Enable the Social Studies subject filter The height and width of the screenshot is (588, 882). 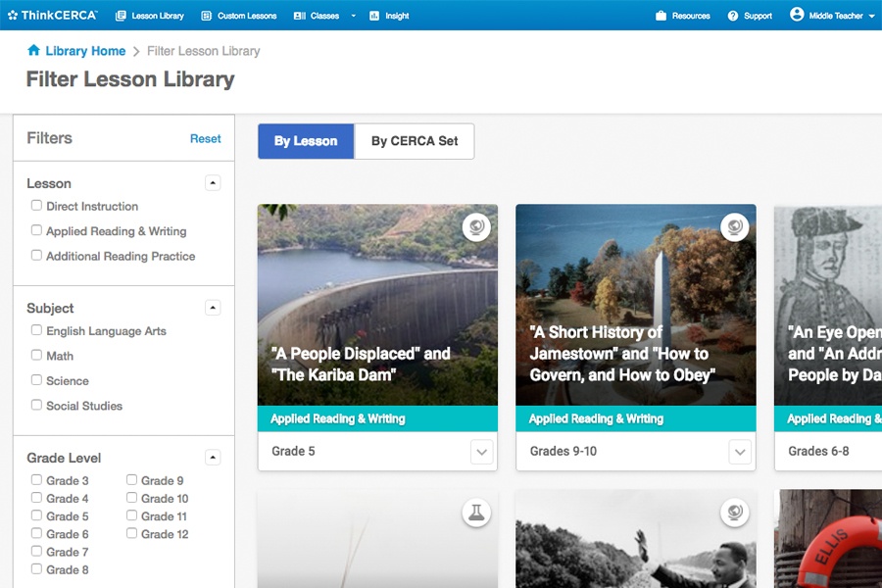tap(36, 405)
